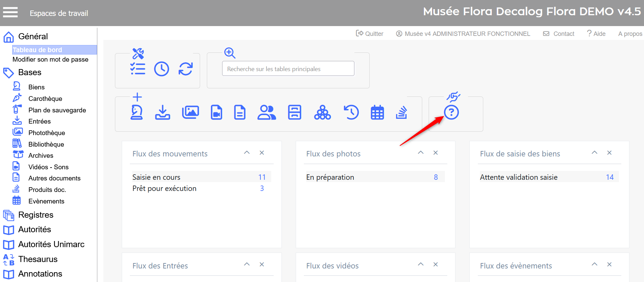Click the persons group icon in toolbar

tap(267, 112)
